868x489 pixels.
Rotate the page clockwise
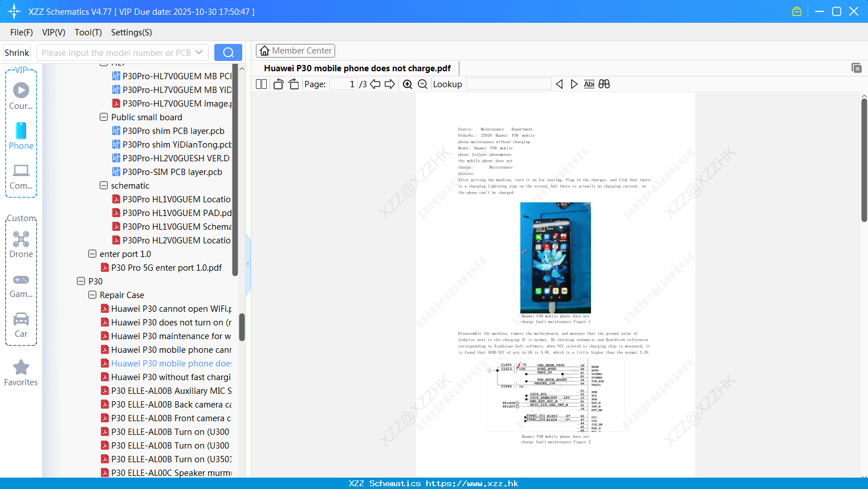[x=294, y=84]
